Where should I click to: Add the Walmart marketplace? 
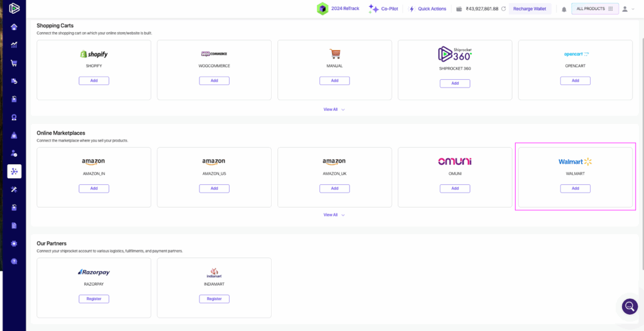(575, 189)
